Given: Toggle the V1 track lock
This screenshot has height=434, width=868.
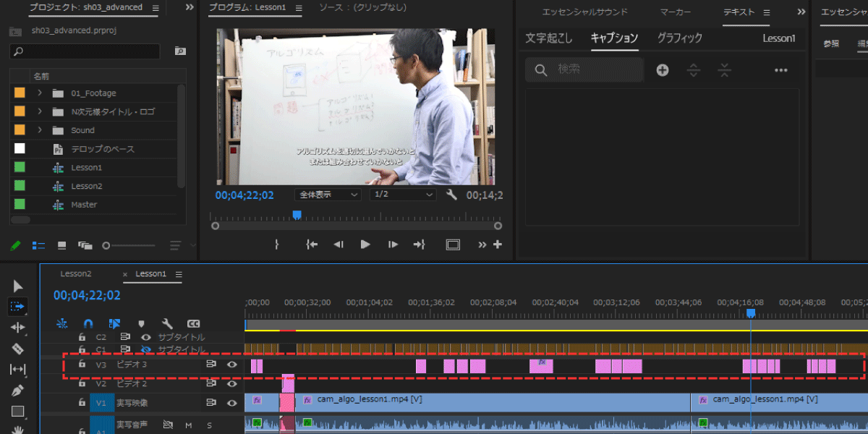Looking at the screenshot, I should 82,402.
